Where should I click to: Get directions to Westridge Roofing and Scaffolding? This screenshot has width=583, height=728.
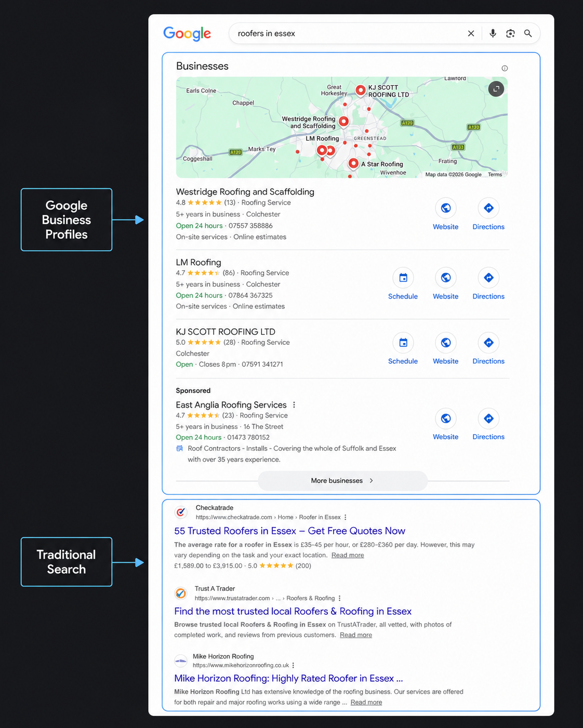pos(488,208)
